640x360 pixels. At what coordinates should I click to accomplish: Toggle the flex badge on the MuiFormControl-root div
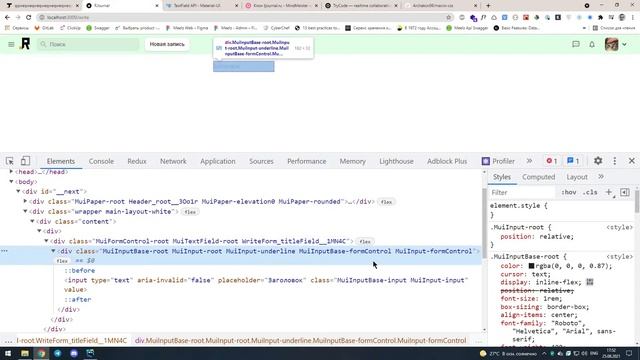(364, 242)
